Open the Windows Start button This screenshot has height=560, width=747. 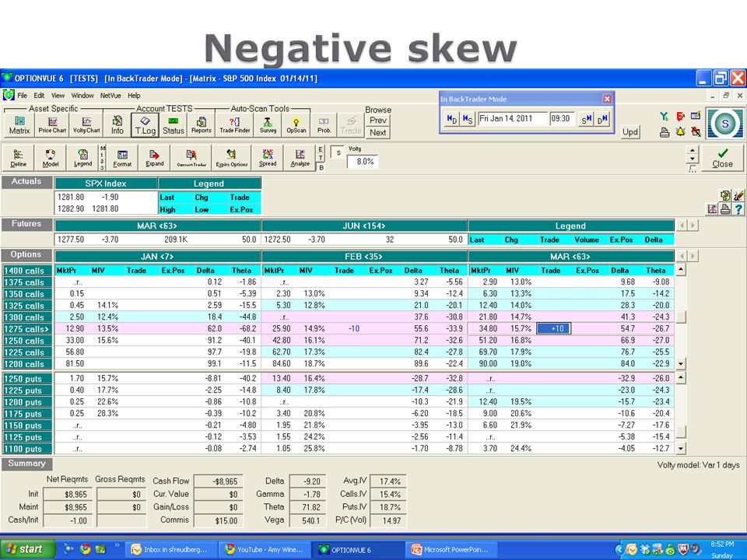coord(26,549)
